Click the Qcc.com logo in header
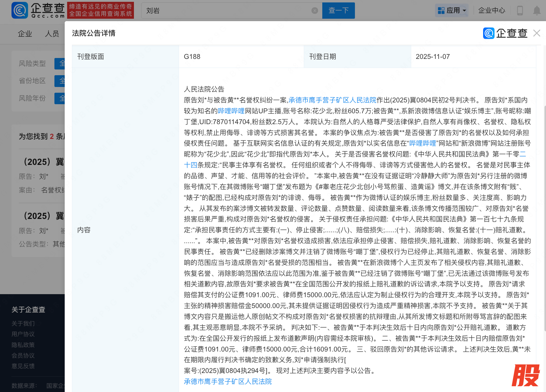 coord(38,10)
